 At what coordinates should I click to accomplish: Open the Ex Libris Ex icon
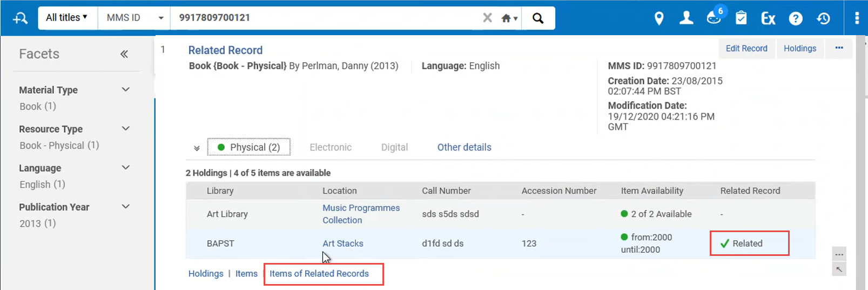pyautogui.click(x=768, y=19)
